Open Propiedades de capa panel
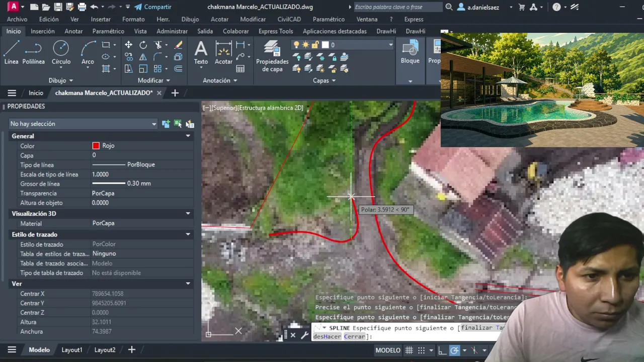 tap(272, 56)
